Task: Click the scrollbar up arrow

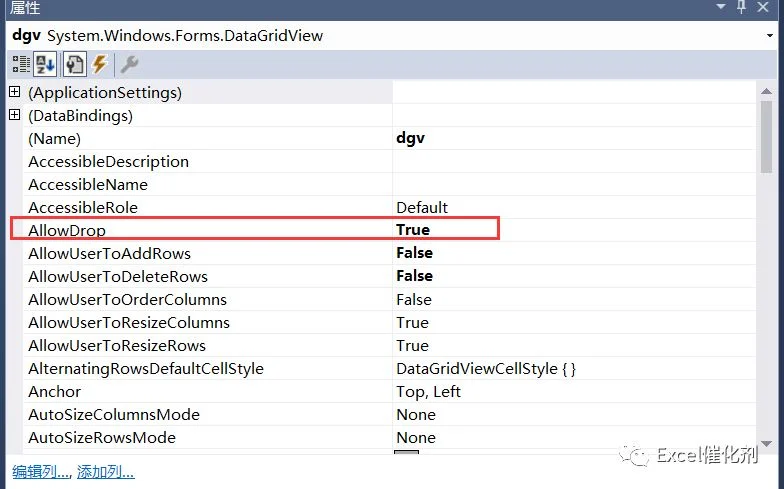Action: 766,91
